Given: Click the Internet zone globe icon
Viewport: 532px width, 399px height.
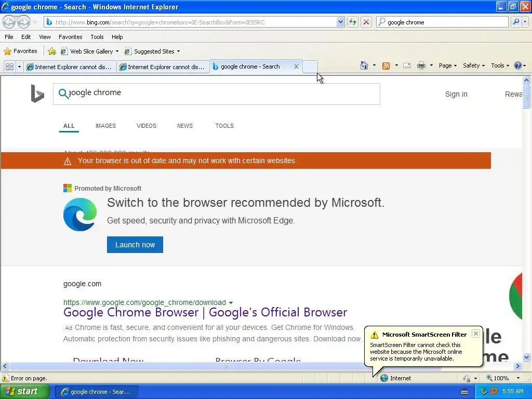Looking at the screenshot, I should coord(384,378).
